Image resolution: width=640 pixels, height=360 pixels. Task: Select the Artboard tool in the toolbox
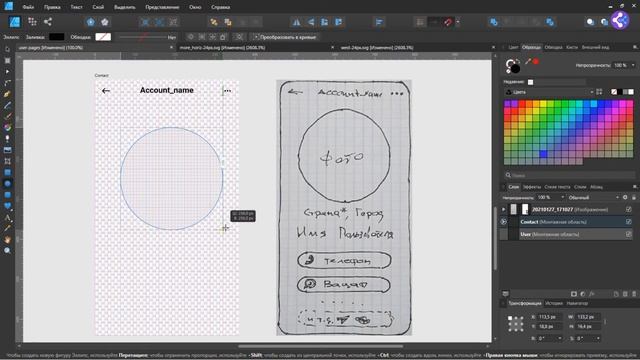(x=7, y=60)
